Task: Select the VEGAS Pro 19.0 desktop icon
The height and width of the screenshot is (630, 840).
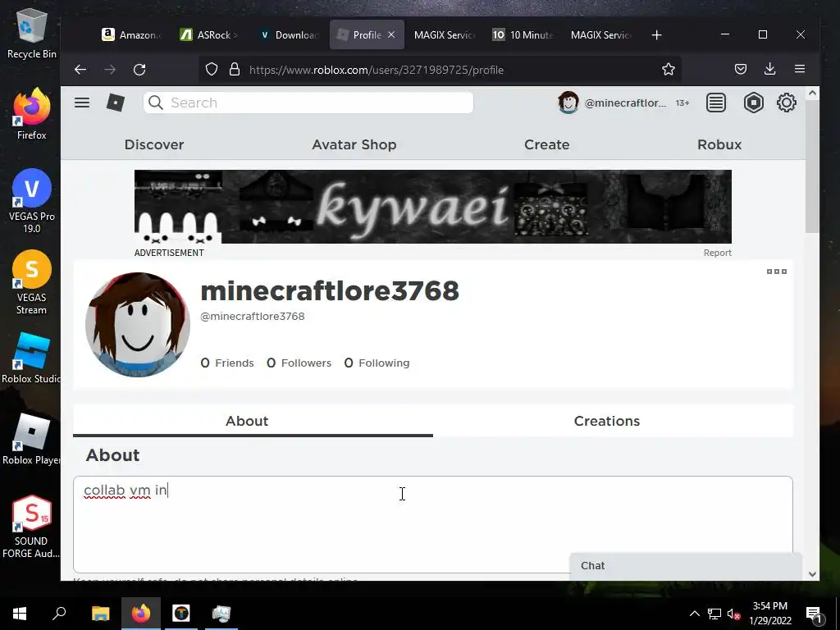Action: (32, 201)
